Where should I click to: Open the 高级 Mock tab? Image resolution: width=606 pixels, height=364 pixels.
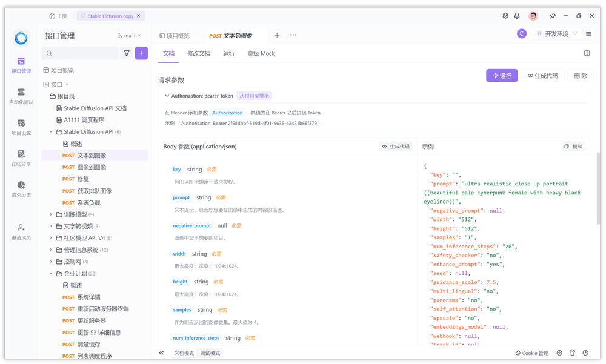coord(261,53)
